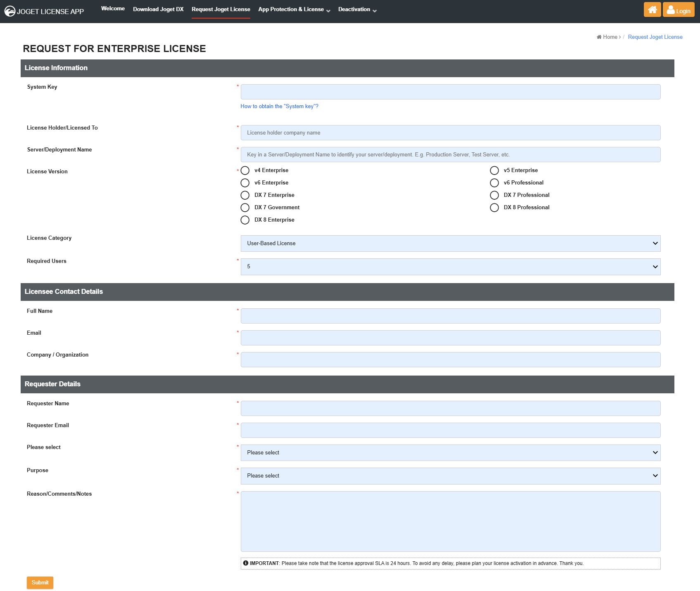Screen dimensions: 700x591
Task: Expand the Deactivation menu
Action: coord(357,9)
